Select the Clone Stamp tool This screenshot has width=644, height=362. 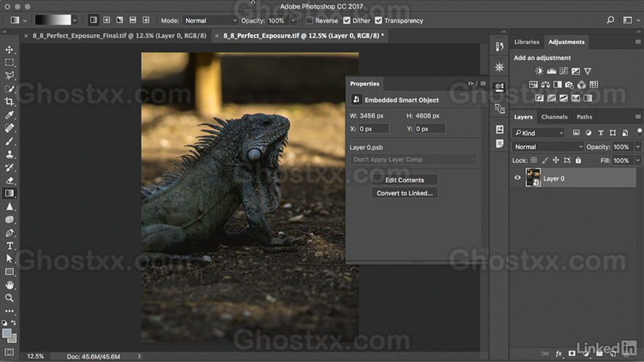(x=9, y=154)
